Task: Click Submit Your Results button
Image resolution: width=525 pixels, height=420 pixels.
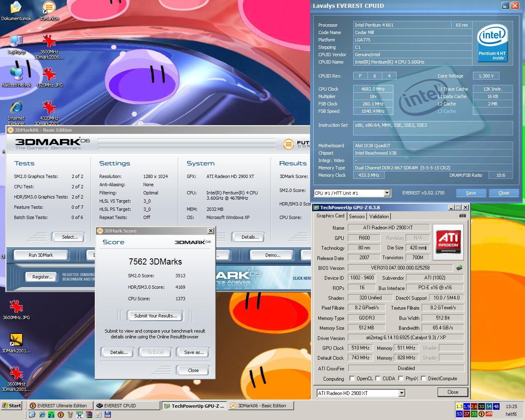Action: click(155, 315)
